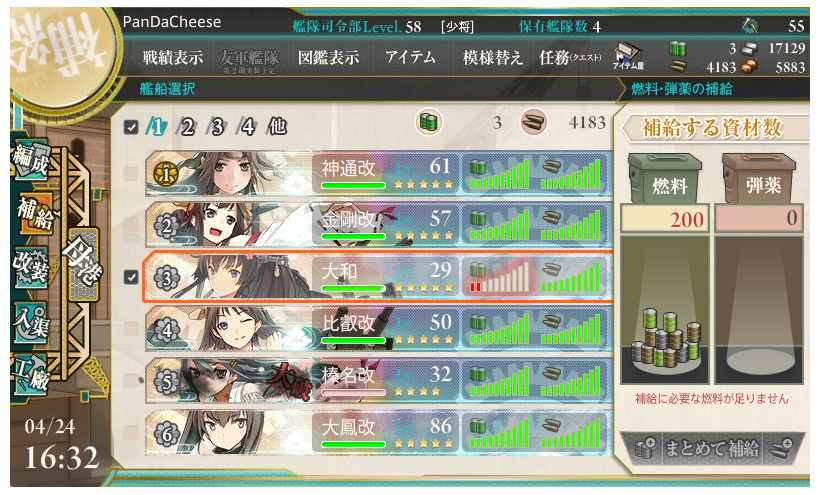Switch to fleet 2 tab
Screen dimensions: 819x495
pyautogui.click(x=186, y=126)
